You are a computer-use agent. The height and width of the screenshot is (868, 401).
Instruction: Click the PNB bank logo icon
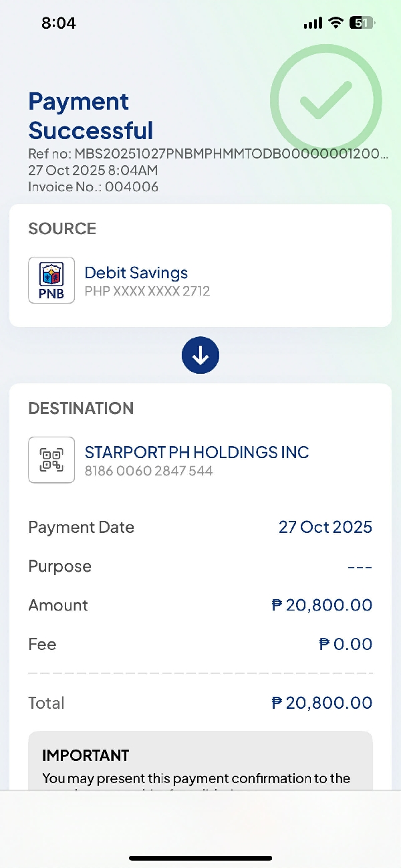tap(51, 280)
